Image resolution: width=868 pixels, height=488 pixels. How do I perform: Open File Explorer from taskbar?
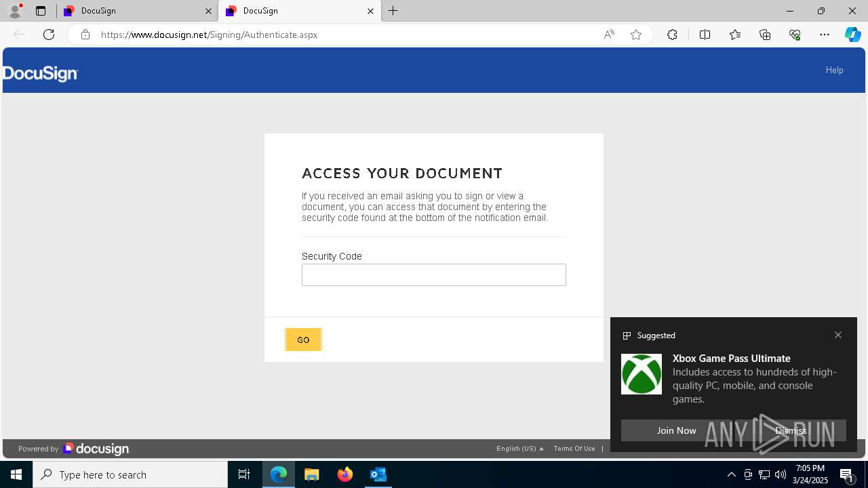312,474
